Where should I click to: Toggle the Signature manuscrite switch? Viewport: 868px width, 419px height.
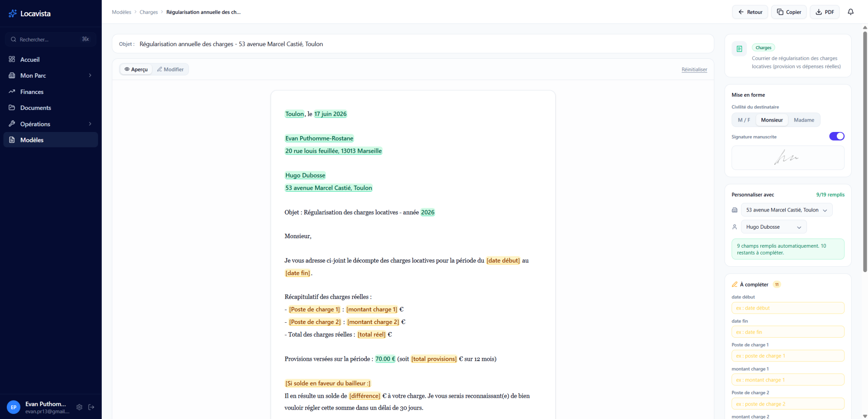(x=837, y=136)
